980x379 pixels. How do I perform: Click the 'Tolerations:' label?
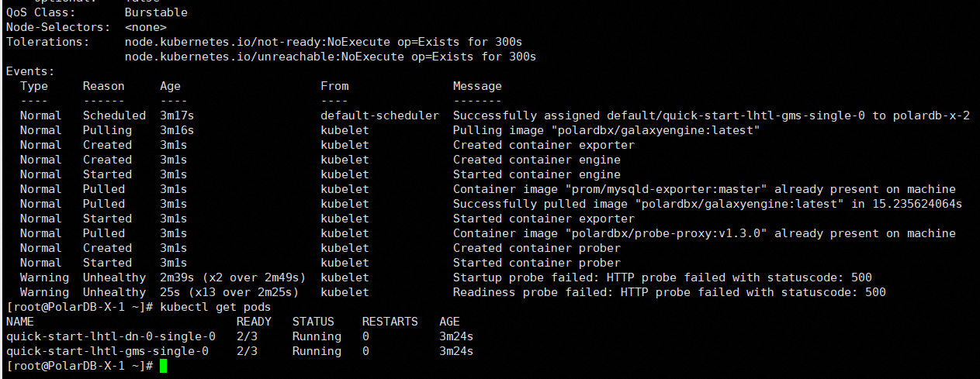48,42
